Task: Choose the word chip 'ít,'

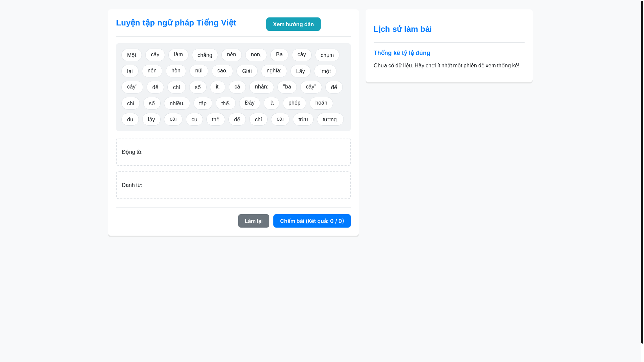Action: coord(218,87)
